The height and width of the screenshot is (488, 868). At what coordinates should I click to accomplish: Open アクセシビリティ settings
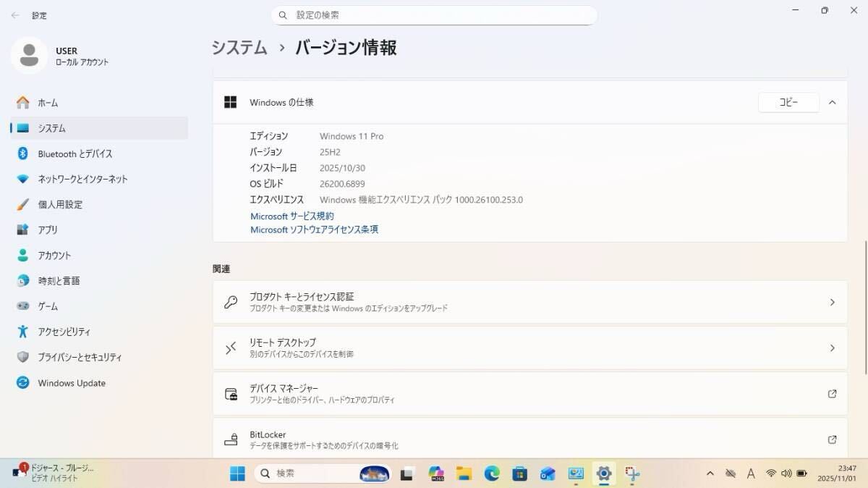(64, 332)
